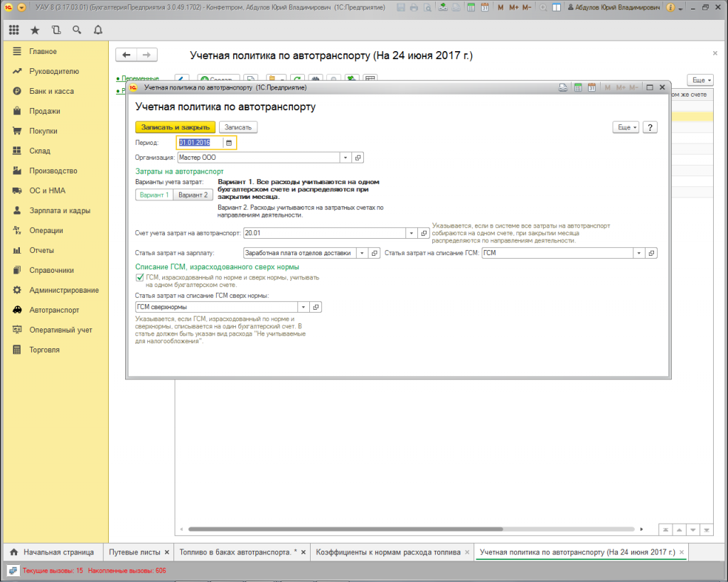Open the Главное section
This screenshot has width=728, height=582.
[x=43, y=51]
